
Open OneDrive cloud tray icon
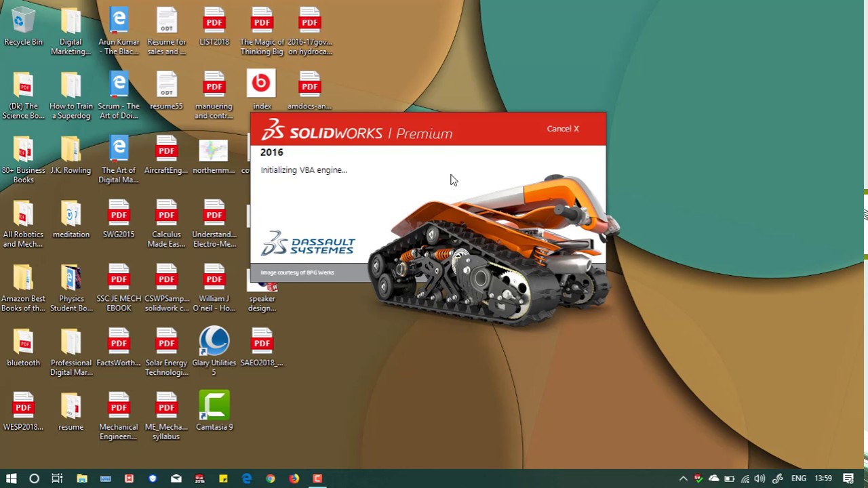pyautogui.click(x=713, y=479)
